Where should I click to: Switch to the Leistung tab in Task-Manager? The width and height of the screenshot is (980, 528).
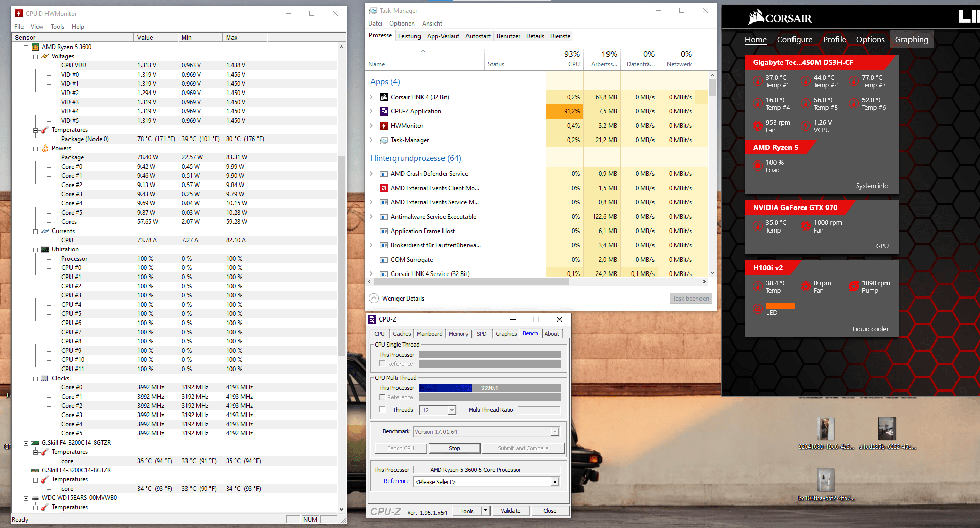coord(410,36)
